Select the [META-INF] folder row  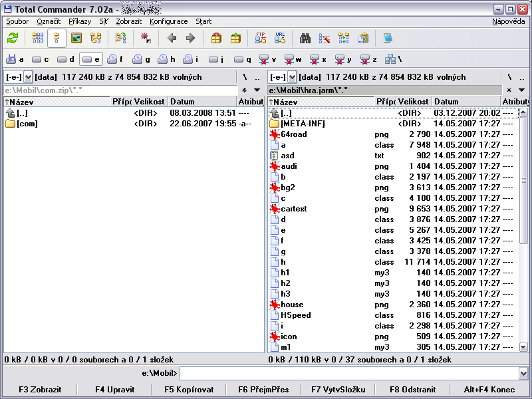[x=394, y=124]
